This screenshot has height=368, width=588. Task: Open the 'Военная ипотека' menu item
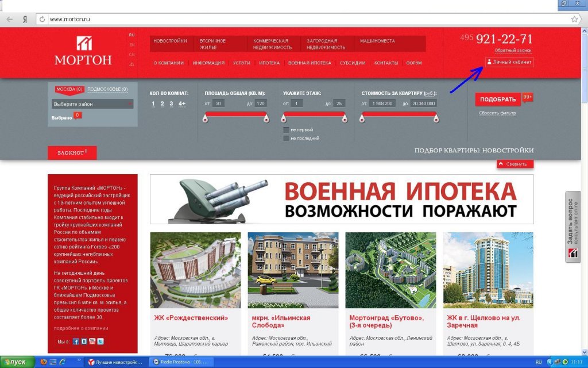310,63
